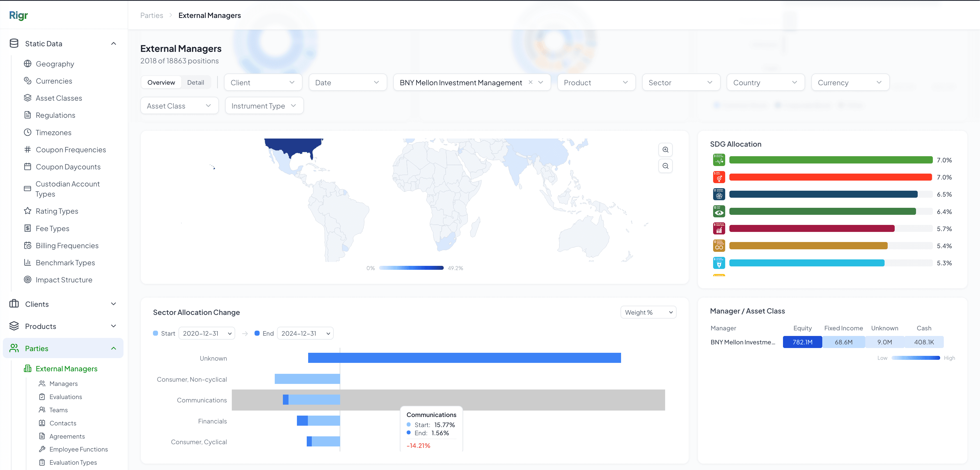Open the Product filter dropdown
980x470 pixels.
coord(596,82)
